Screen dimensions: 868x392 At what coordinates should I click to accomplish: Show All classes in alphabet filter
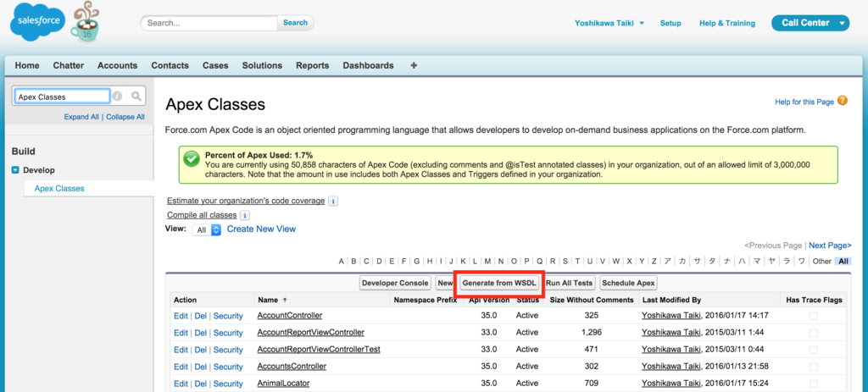843,261
